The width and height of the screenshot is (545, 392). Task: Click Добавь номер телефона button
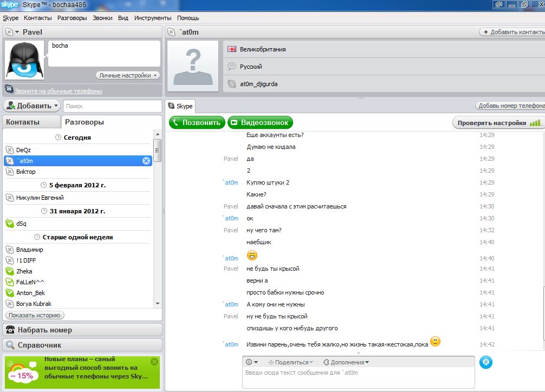pos(510,106)
